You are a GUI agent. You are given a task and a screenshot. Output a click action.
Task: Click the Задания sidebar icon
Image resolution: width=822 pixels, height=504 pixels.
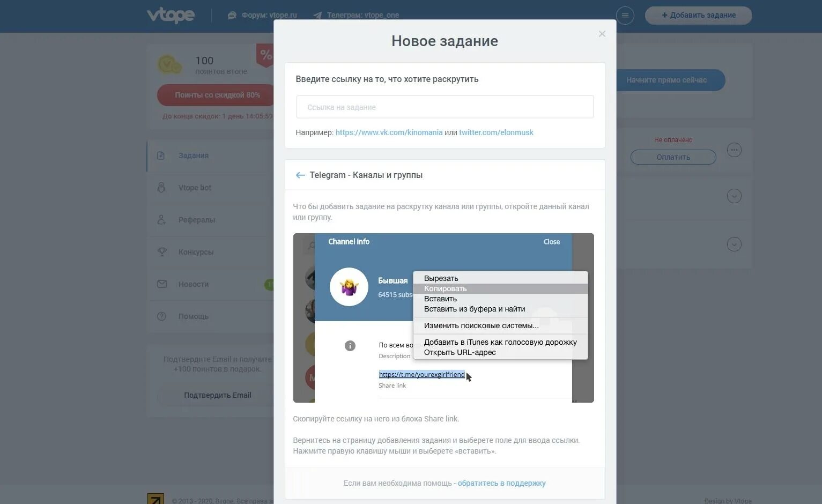pyautogui.click(x=161, y=155)
